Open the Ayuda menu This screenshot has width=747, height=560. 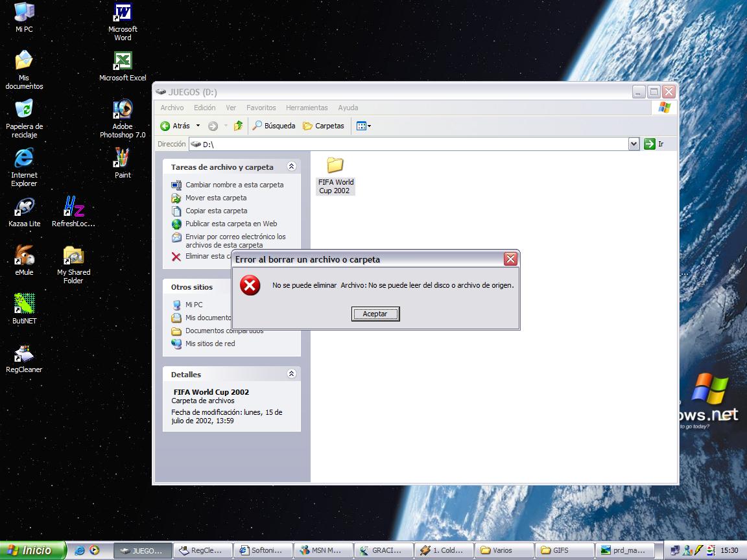(x=348, y=108)
